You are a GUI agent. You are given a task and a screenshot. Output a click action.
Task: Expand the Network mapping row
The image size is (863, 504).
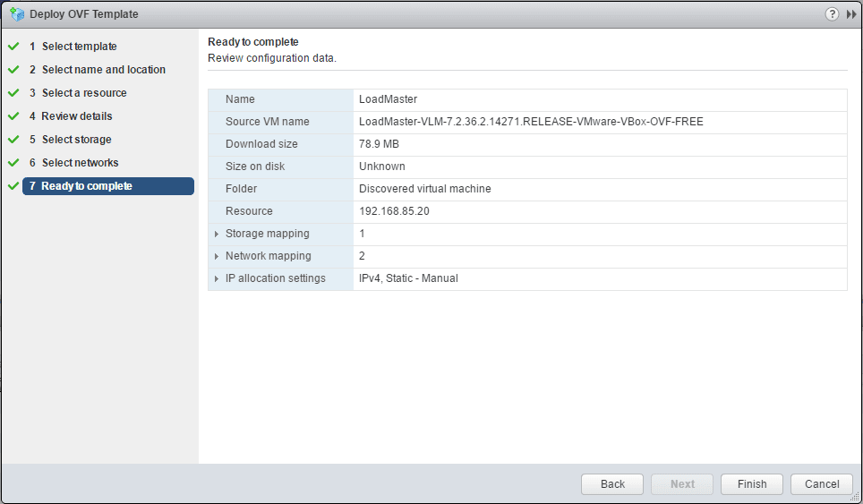pyautogui.click(x=217, y=256)
